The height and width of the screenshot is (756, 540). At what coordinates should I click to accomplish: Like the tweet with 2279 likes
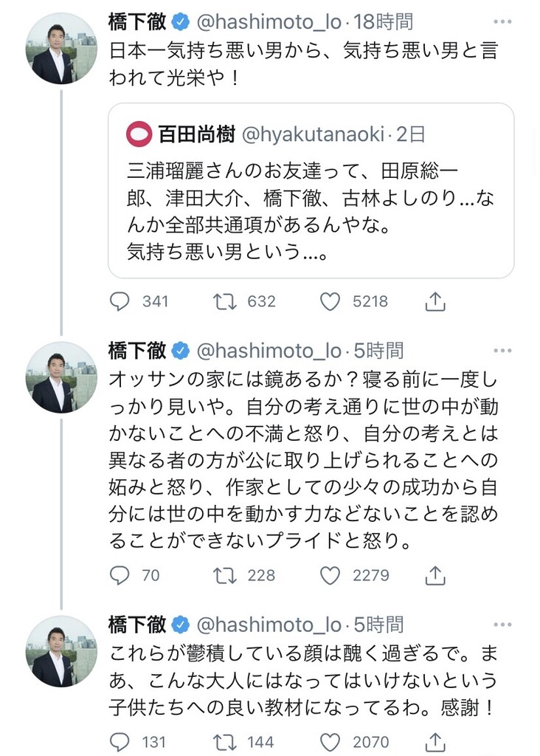pyautogui.click(x=330, y=574)
